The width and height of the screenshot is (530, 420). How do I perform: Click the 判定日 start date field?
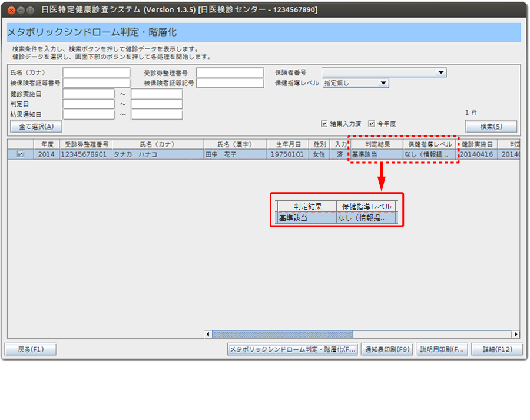(88, 104)
